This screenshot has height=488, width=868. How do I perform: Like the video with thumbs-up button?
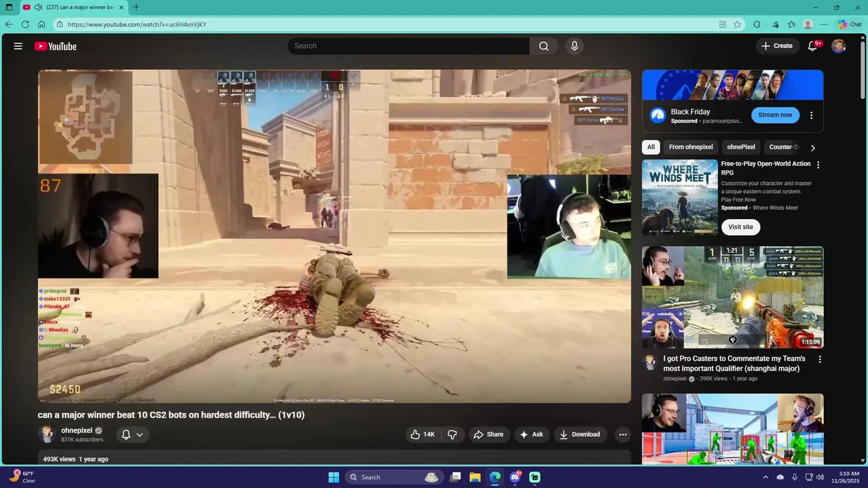coord(422,434)
